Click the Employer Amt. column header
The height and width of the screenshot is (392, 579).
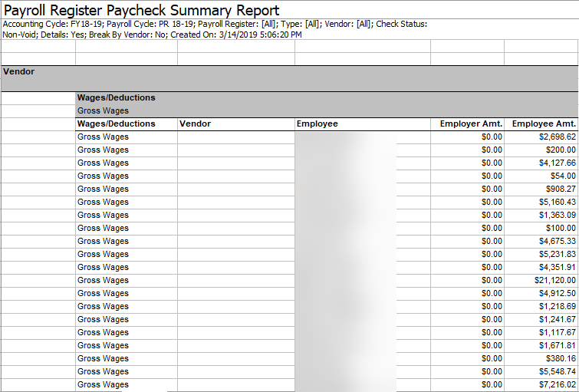471,124
